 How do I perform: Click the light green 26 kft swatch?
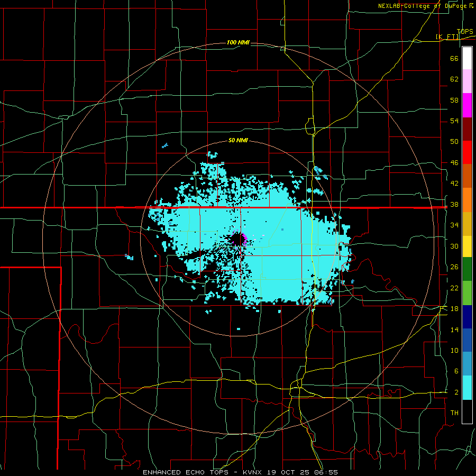pos(467,292)
